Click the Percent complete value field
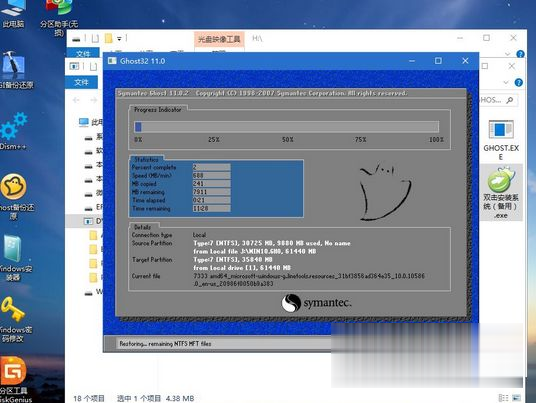The height and width of the screenshot is (403, 536). (212, 167)
